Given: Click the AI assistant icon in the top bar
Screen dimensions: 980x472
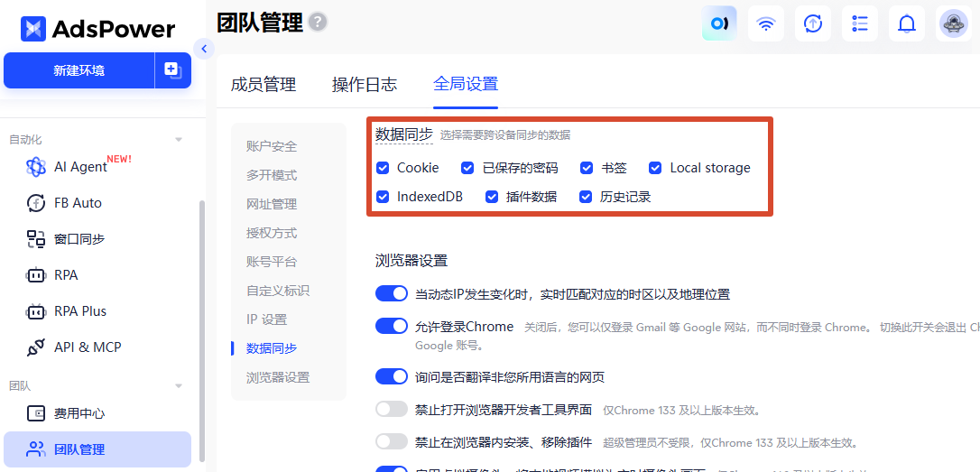Looking at the screenshot, I should [719, 23].
